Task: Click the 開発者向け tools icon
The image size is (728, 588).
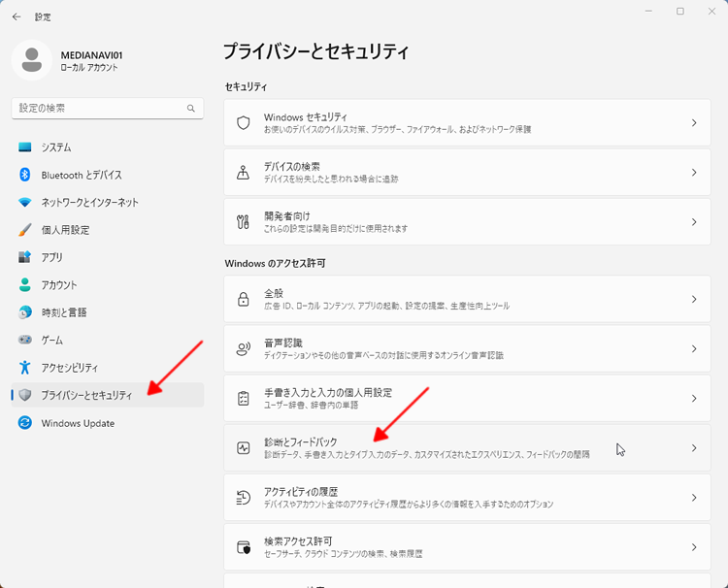Action: coord(244,222)
